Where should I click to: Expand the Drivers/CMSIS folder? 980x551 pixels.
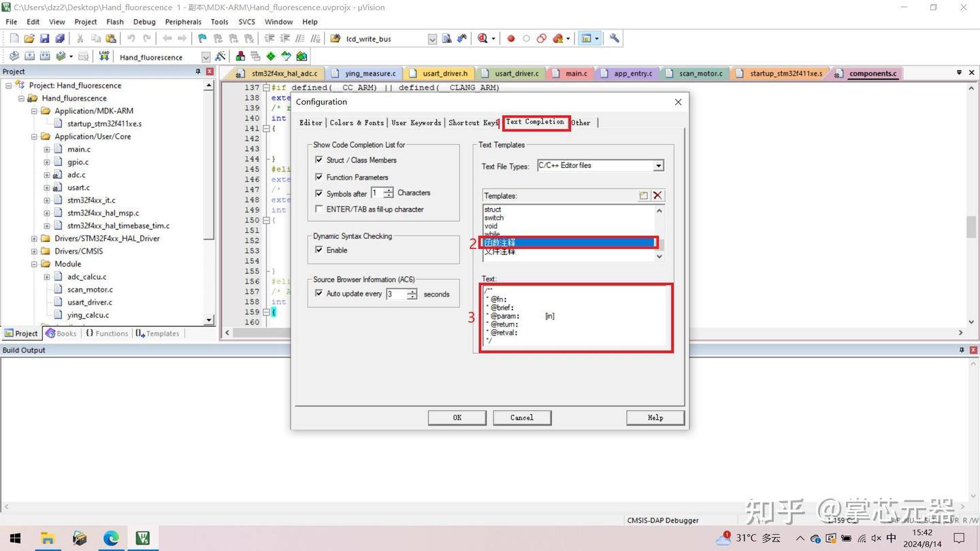click(x=33, y=251)
